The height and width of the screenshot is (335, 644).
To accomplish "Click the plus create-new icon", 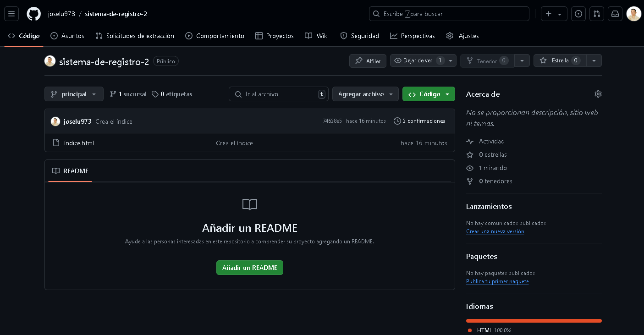I will [549, 14].
